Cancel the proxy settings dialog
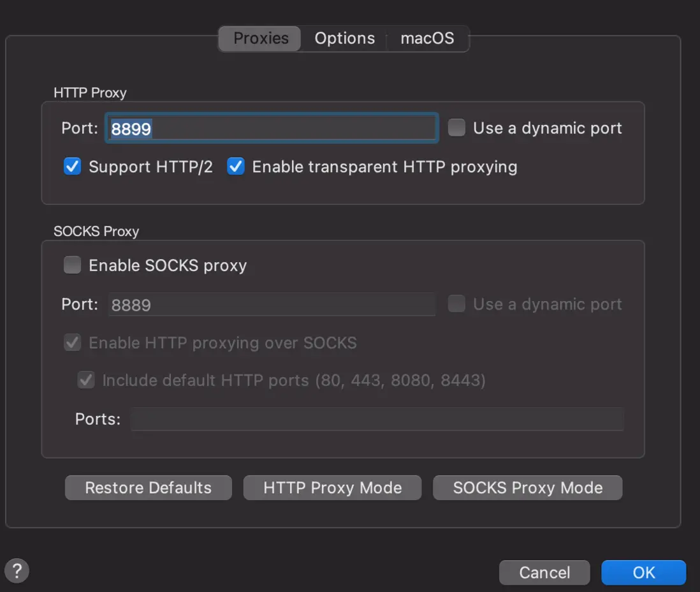 coord(544,572)
